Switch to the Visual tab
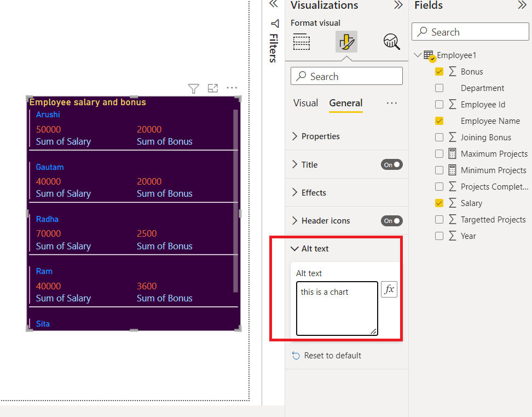This screenshot has height=417, width=532. (x=305, y=102)
